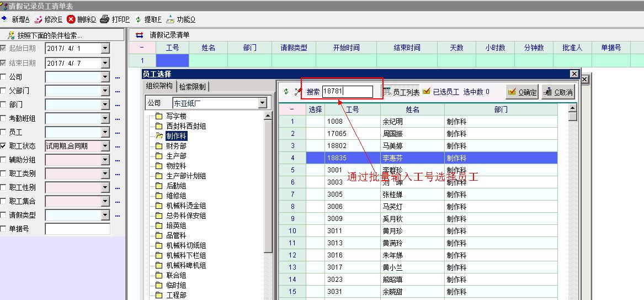Tick the 请假类型 filter checkbox
This screenshot has width=644, height=300.
pyautogui.click(x=4, y=215)
